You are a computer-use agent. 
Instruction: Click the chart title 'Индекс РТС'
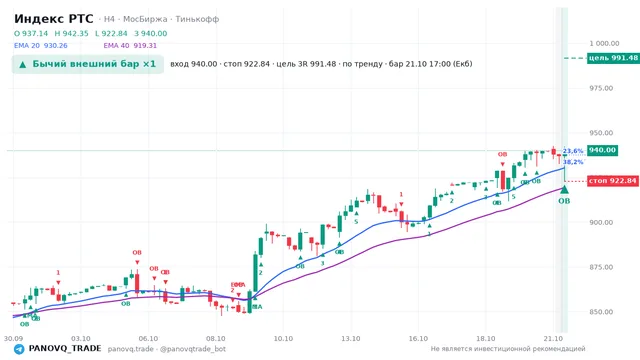coord(53,19)
